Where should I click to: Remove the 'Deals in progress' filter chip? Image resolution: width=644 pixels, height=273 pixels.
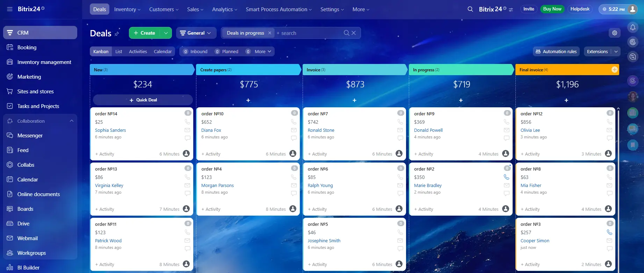pyautogui.click(x=269, y=33)
